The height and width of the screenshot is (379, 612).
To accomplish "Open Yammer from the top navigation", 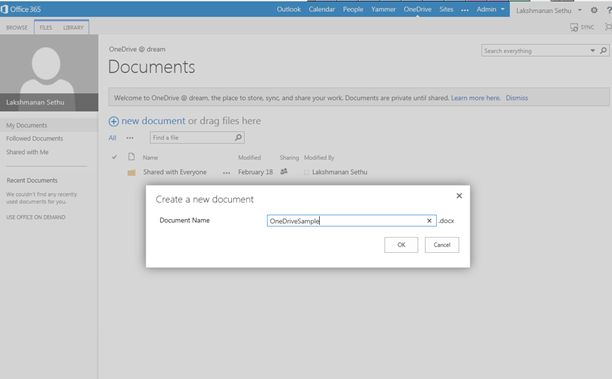I will (383, 9).
